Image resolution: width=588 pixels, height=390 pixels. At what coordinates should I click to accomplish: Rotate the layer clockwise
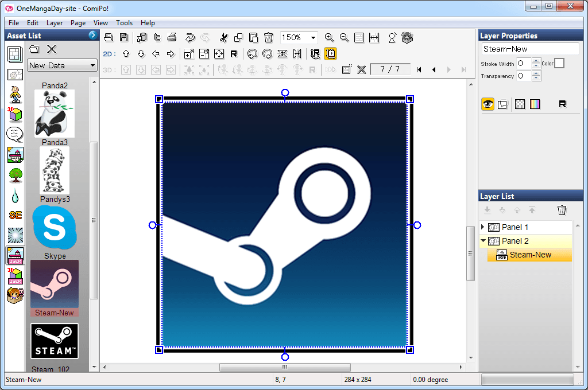pyautogui.click(x=267, y=54)
